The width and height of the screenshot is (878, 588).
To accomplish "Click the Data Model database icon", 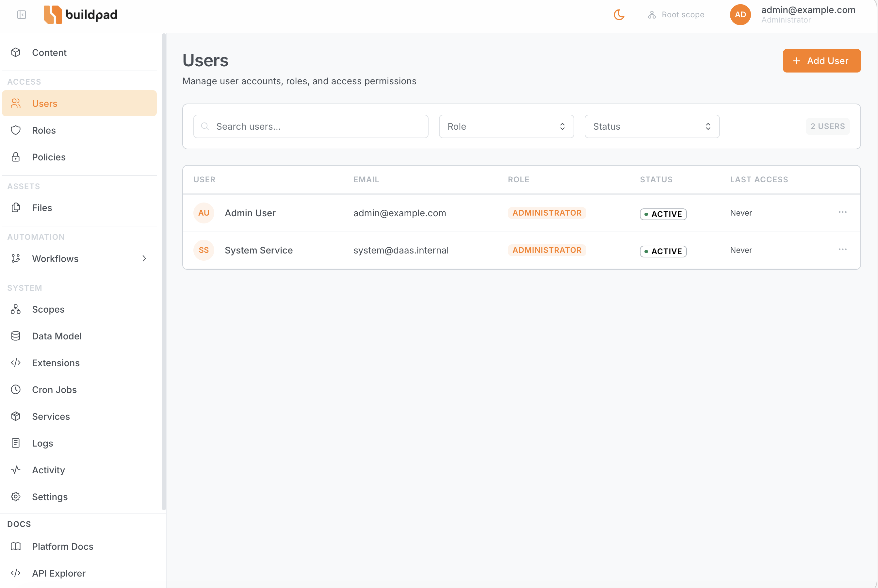I will [x=16, y=336].
